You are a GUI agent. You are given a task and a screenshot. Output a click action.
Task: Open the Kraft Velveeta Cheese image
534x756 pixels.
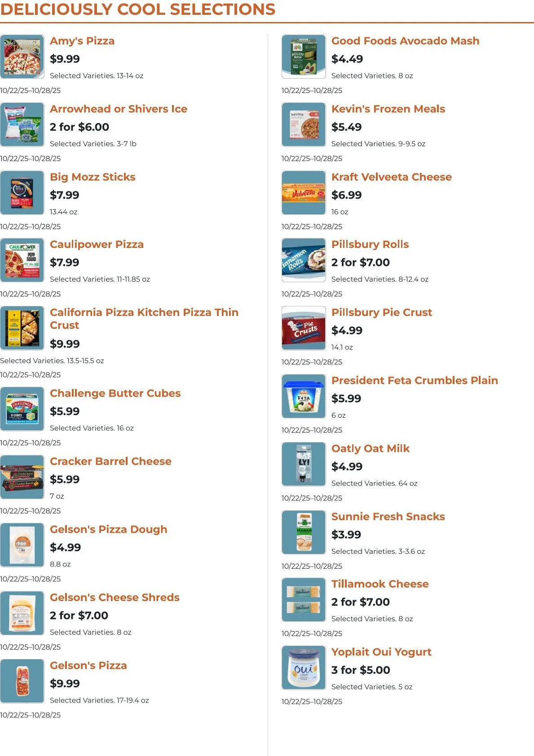pyautogui.click(x=304, y=193)
